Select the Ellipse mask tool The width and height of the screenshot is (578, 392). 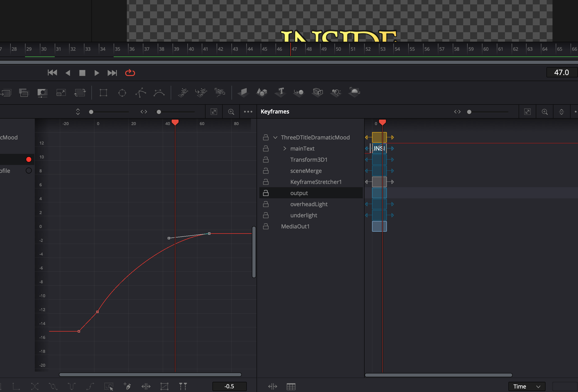122,93
